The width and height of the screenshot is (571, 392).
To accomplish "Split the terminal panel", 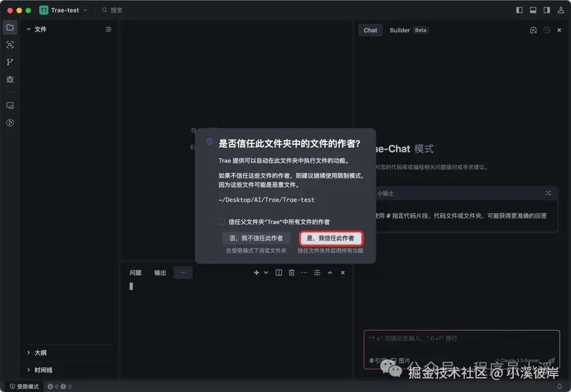I will [x=279, y=272].
